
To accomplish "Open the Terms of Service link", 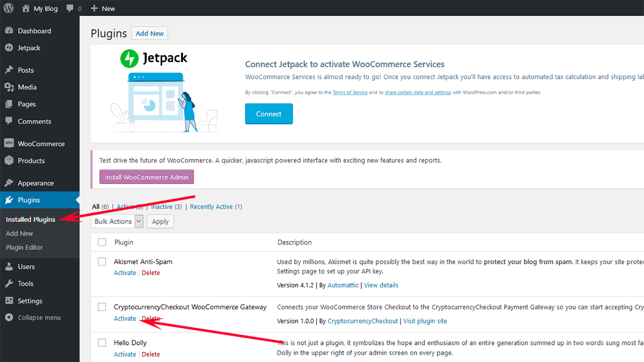I will [350, 92].
